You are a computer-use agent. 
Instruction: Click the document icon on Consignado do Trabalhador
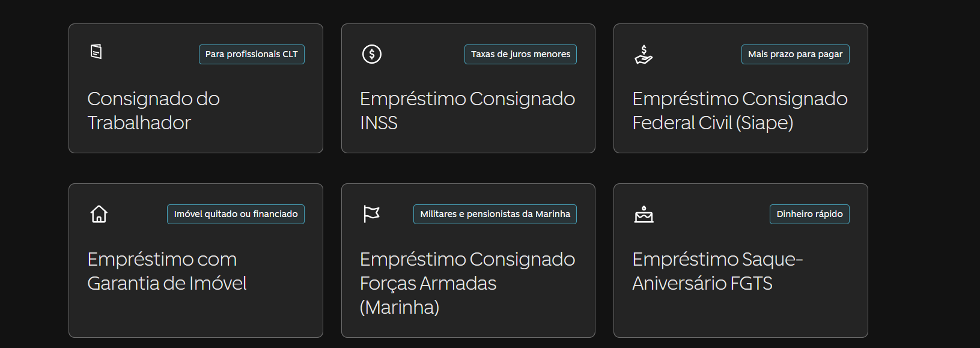pos(96,52)
